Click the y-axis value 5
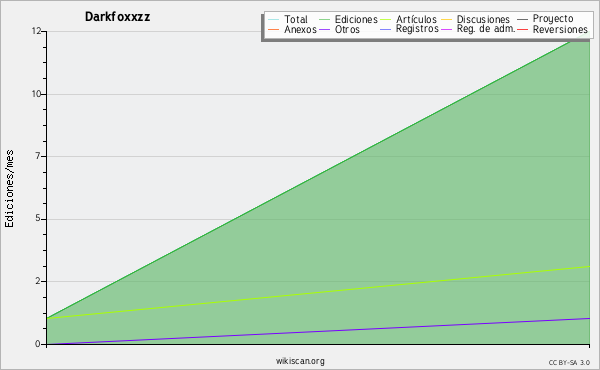The image size is (600, 370). [x=38, y=218]
